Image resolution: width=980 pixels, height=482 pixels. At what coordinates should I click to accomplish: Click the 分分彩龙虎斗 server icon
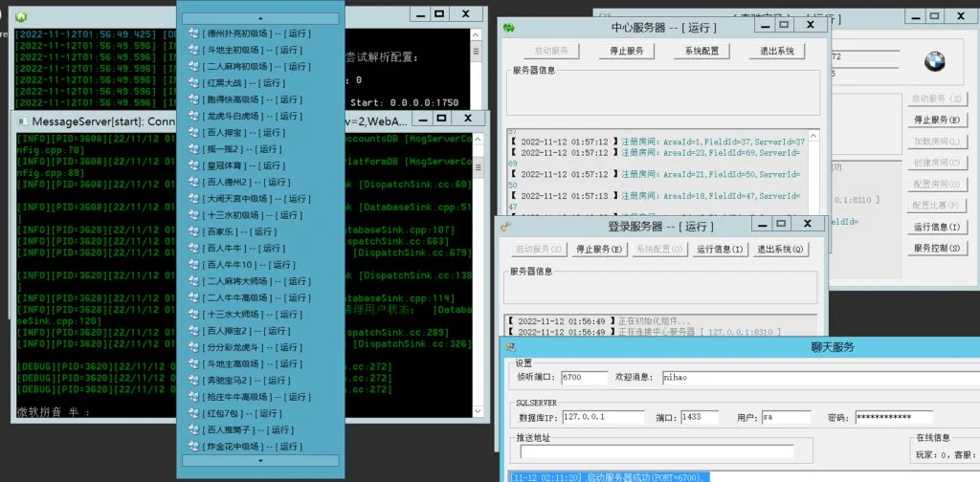pos(193,347)
